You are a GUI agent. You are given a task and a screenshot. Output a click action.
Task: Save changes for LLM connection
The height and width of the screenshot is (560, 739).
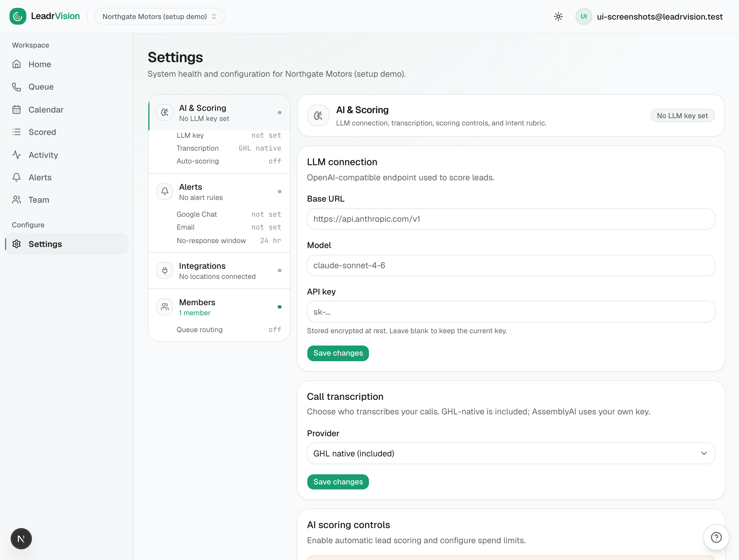[x=338, y=353]
